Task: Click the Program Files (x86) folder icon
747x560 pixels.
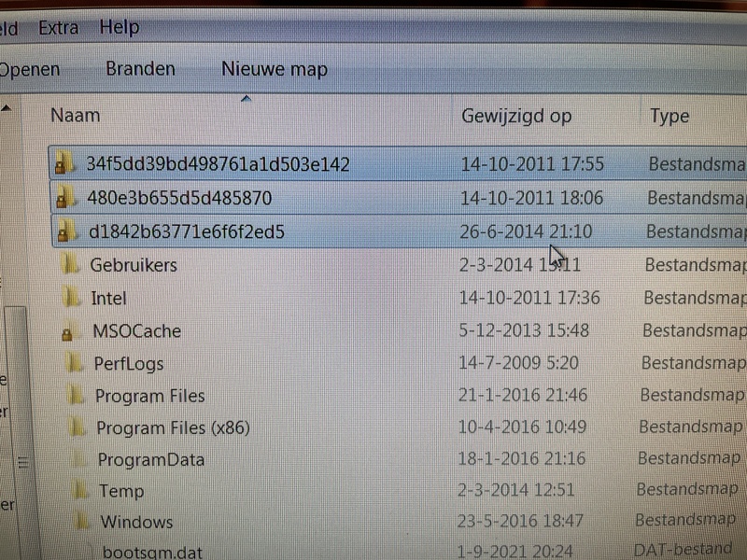Action: [77, 427]
